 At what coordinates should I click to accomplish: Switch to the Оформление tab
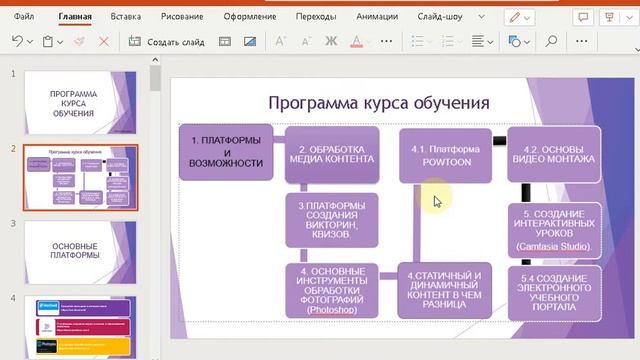pos(250,17)
